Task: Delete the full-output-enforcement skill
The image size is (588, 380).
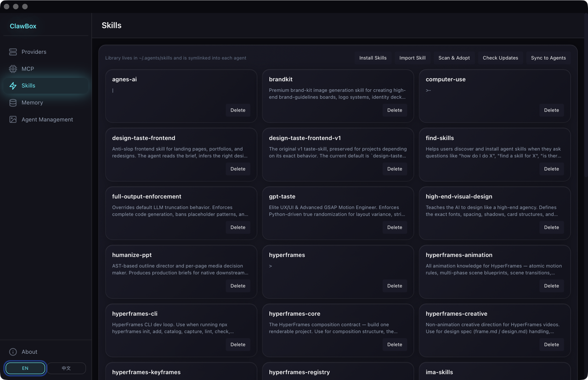Action: click(238, 227)
